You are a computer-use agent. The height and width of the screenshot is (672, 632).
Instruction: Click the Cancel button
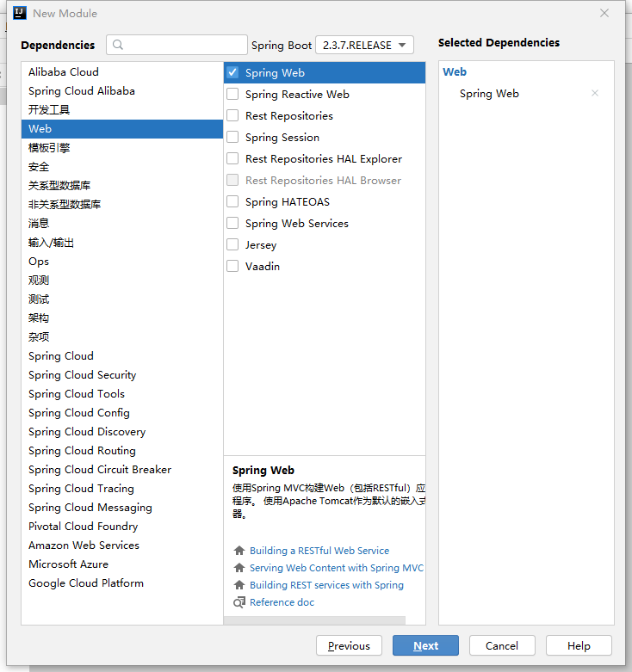502,645
